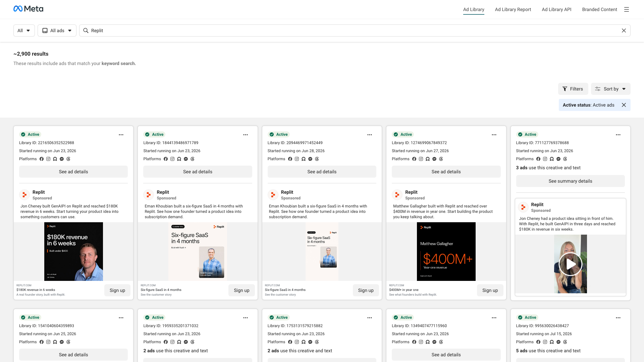Open more options for ad 1541040604359893
Image resolution: width=644 pixels, height=362 pixels.
pyautogui.click(x=121, y=318)
